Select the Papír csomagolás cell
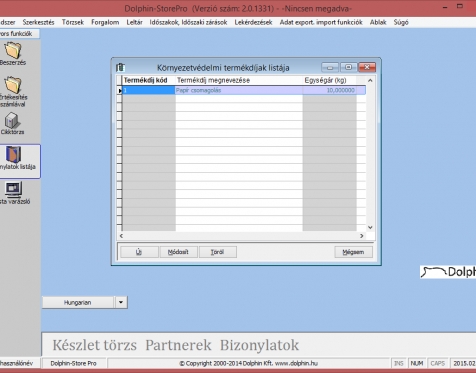Image resolution: width=476 pixels, height=373 pixels. (239, 90)
